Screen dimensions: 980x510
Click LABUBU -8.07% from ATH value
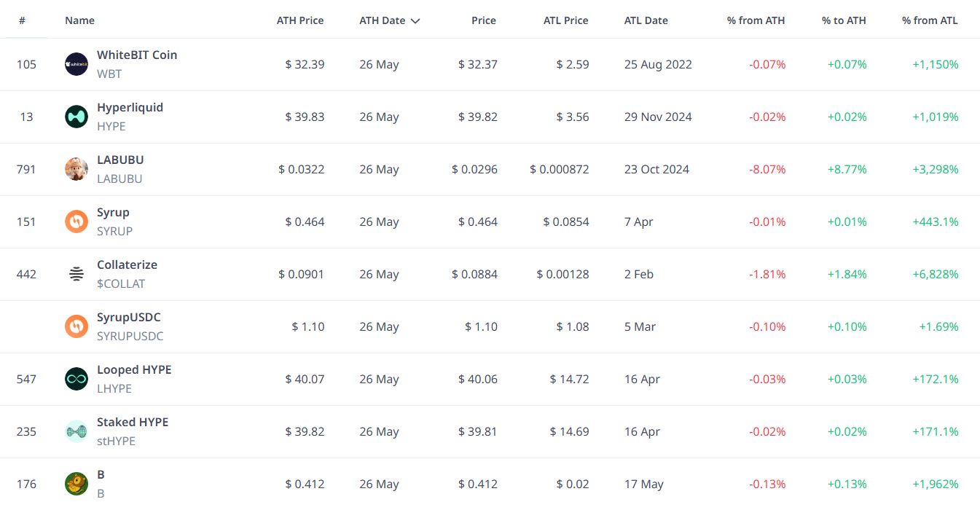click(767, 169)
